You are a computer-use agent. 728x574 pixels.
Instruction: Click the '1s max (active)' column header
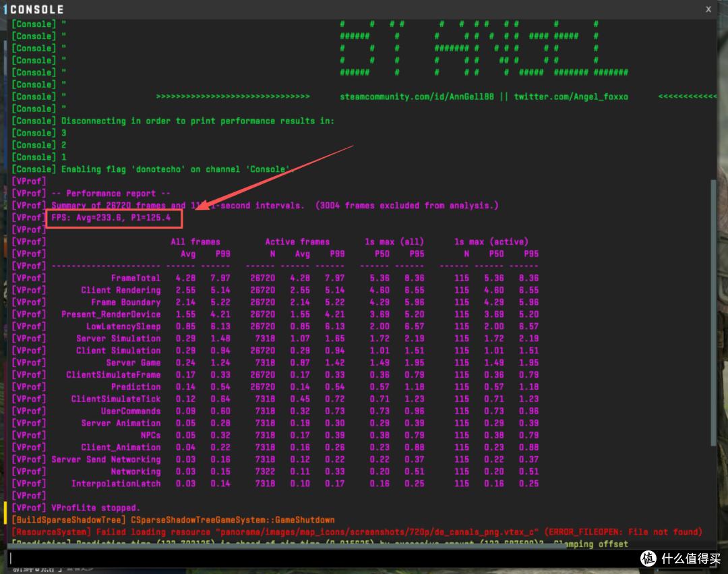(x=491, y=241)
